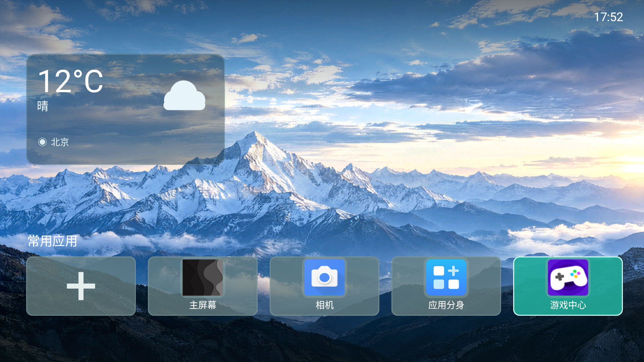This screenshot has height=362, width=644.
Task: Add a new app via the plus tile
Action: tap(81, 286)
